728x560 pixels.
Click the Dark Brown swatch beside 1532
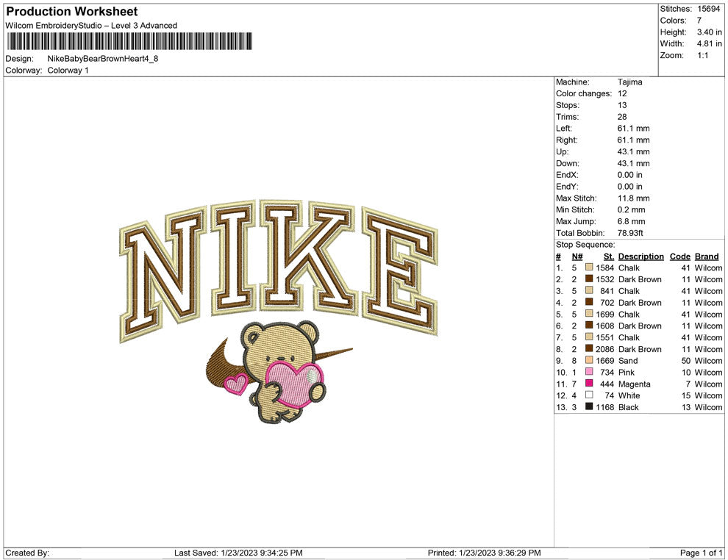click(589, 279)
